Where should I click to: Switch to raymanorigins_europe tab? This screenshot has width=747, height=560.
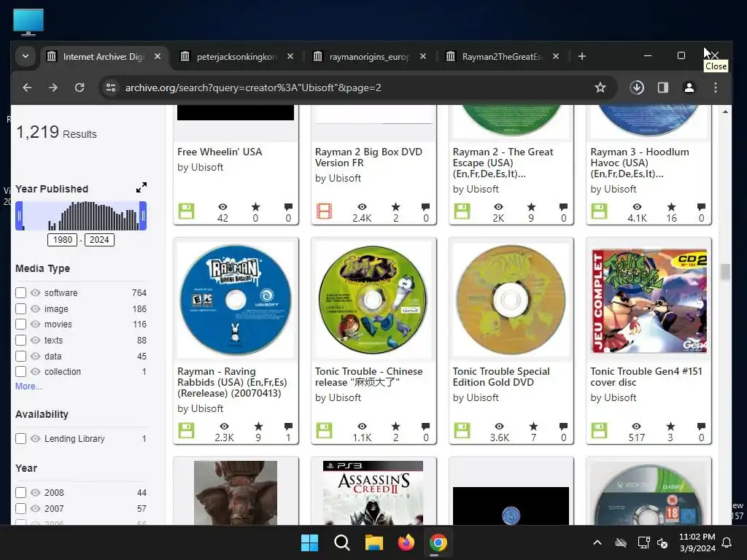(369, 56)
